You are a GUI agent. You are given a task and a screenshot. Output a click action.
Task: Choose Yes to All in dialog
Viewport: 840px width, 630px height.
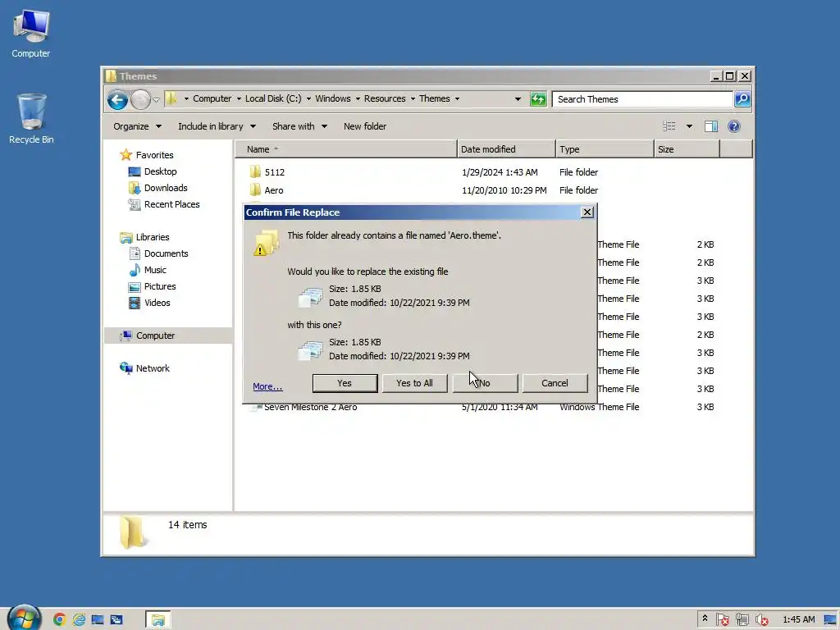click(414, 383)
